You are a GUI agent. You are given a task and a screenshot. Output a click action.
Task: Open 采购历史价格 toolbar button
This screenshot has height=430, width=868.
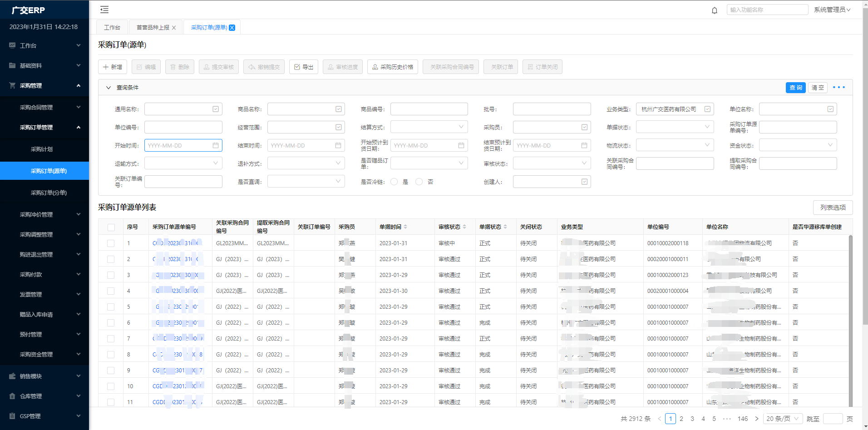pos(393,67)
